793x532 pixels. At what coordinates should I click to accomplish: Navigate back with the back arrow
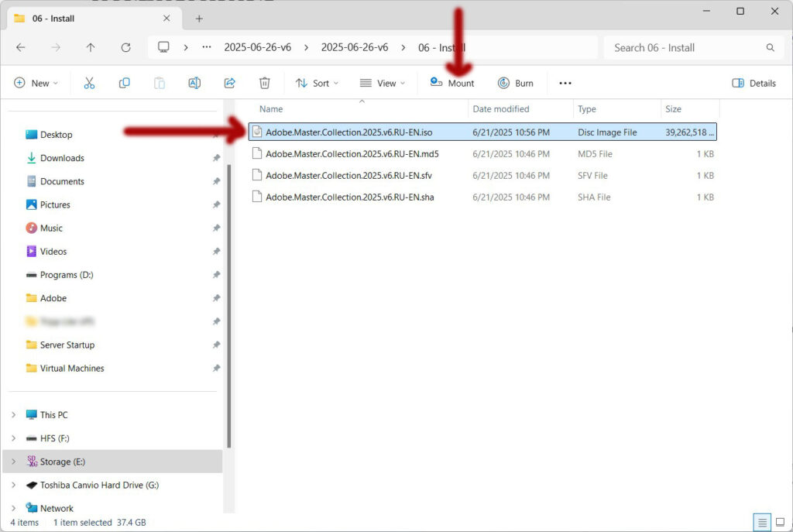pos(21,47)
